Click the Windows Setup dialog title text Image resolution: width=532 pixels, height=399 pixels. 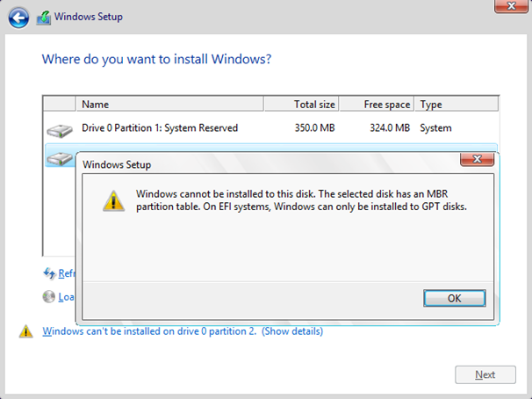(117, 164)
